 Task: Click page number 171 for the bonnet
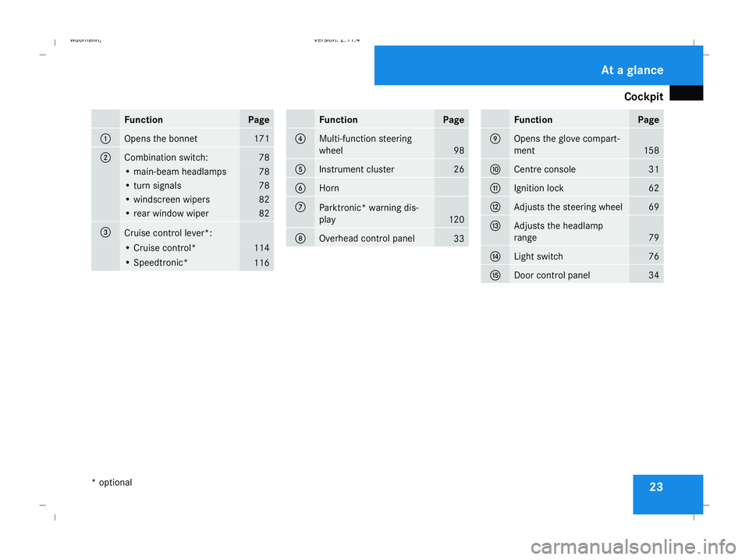(262, 139)
